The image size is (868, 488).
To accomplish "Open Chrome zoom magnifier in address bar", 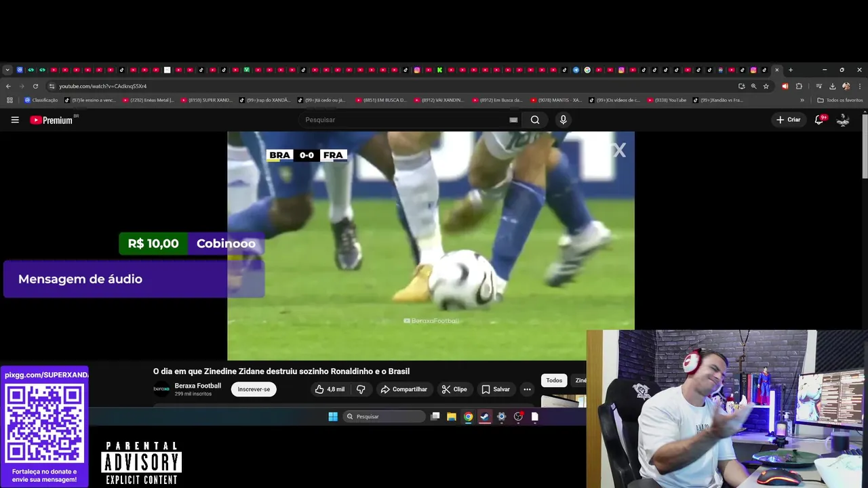I will pos(754,86).
